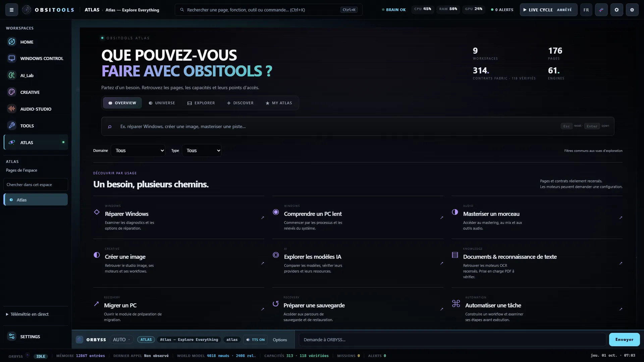Open the TOOLS workspace
Viewport: 644px width, 362px height.
point(36,126)
